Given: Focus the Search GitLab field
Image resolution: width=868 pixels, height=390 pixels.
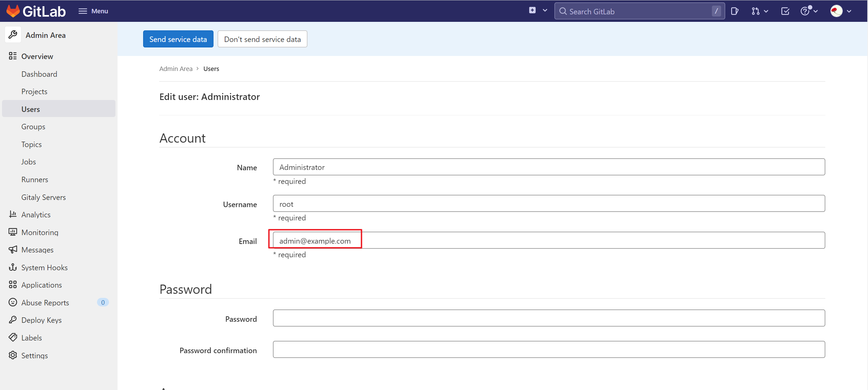Looking at the screenshot, I should tap(639, 11).
